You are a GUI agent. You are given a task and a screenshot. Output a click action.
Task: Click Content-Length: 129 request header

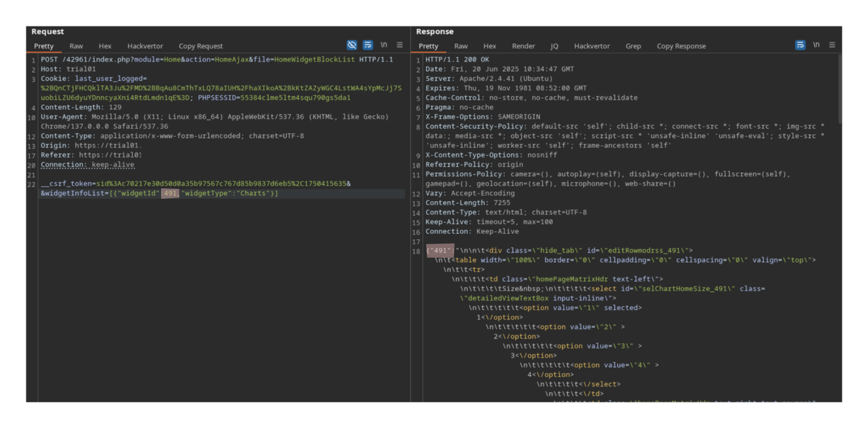[81, 107]
